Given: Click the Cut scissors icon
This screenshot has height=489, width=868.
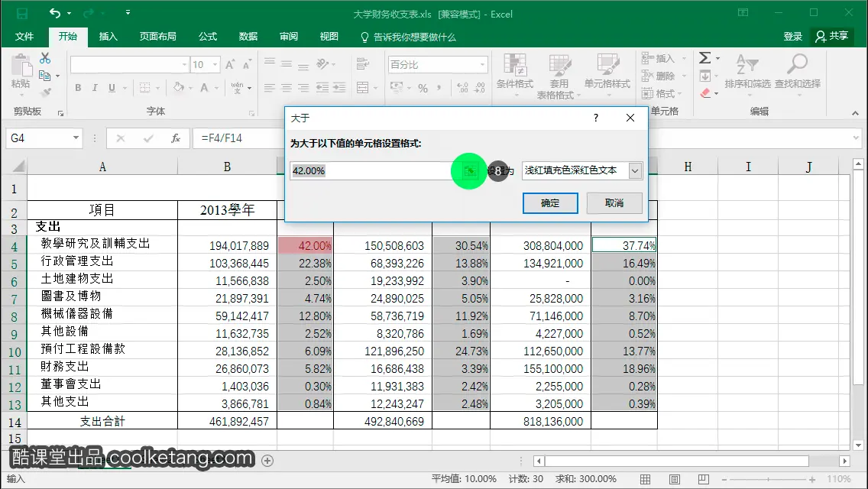Looking at the screenshot, I should [x=45, y=58].
